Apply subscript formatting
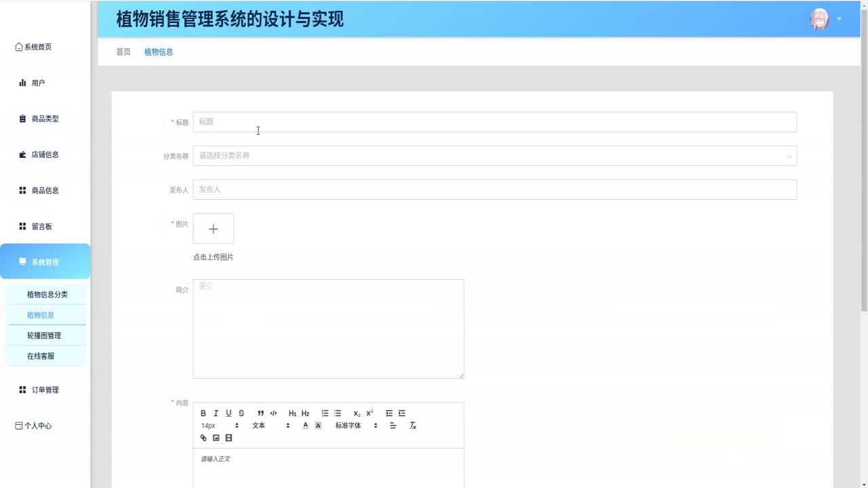 pyautogui.click(x=357, y=413)
